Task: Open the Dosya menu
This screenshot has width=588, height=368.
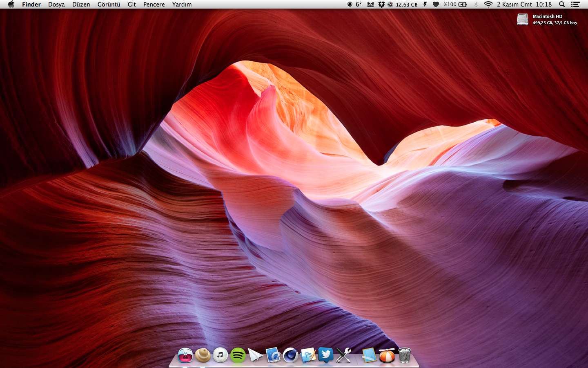Action: pyautogui.click(x=56, y=4)
